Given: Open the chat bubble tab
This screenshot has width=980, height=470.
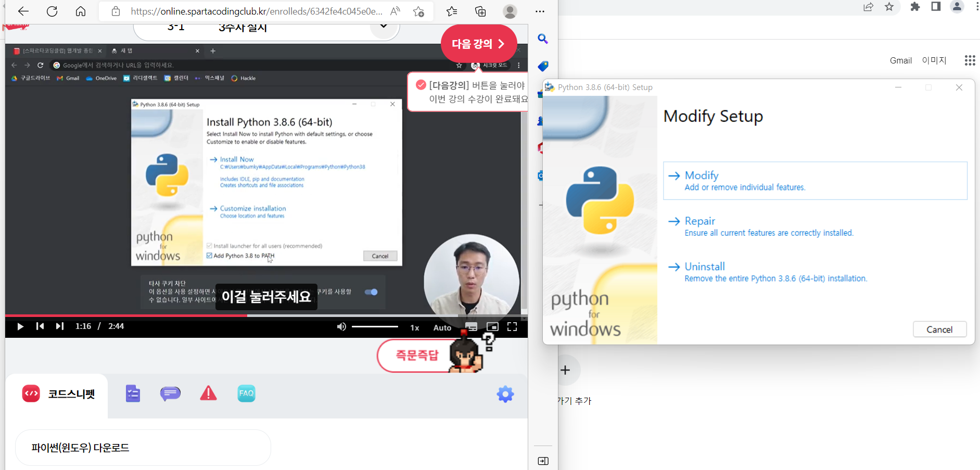Looking at the screenshot, I should click(170, 393).
